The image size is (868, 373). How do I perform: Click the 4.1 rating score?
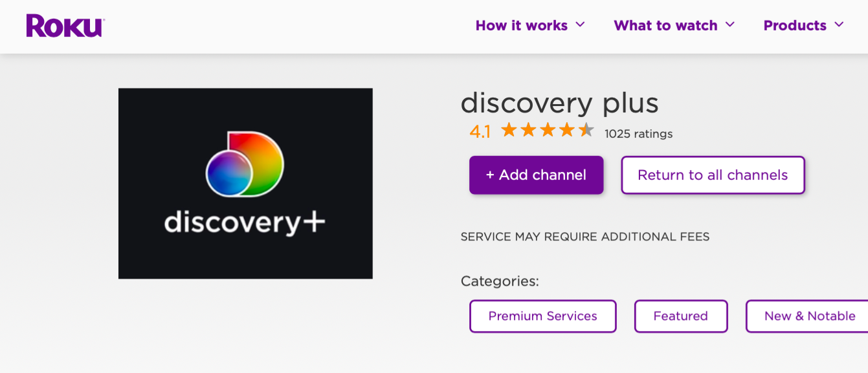(x=480, y=132)
